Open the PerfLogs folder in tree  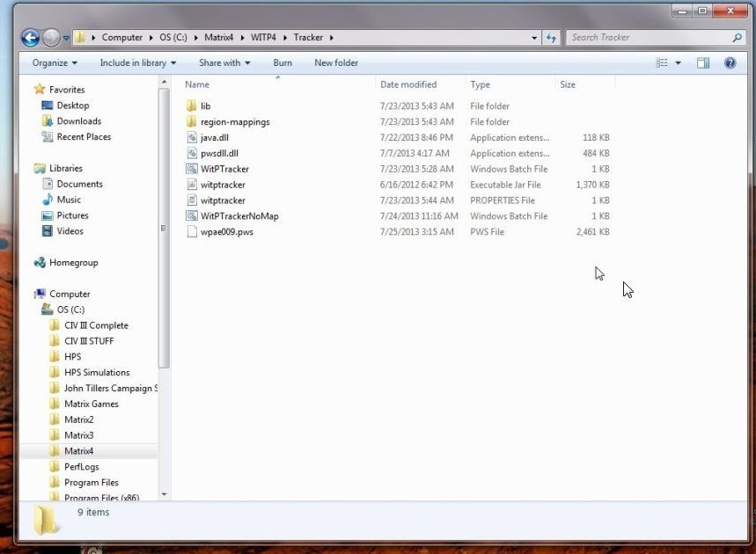click(x=82, y=467)
